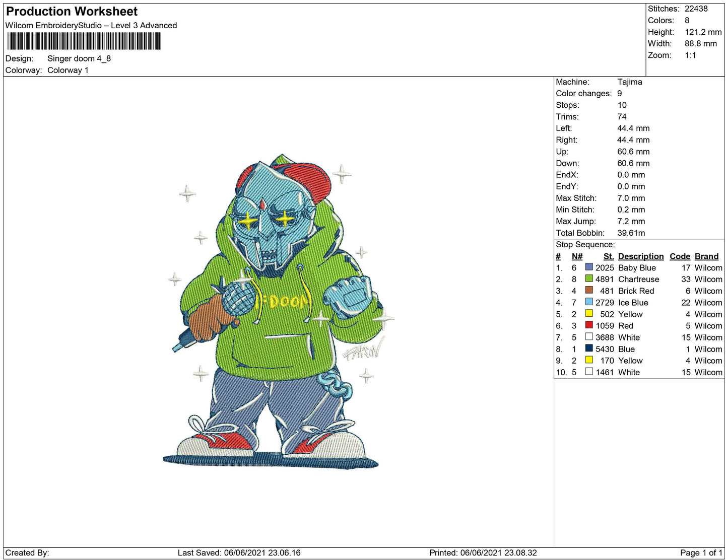
Task: Click the Stitches value "22438"
Action: click(x=696, y=9)
